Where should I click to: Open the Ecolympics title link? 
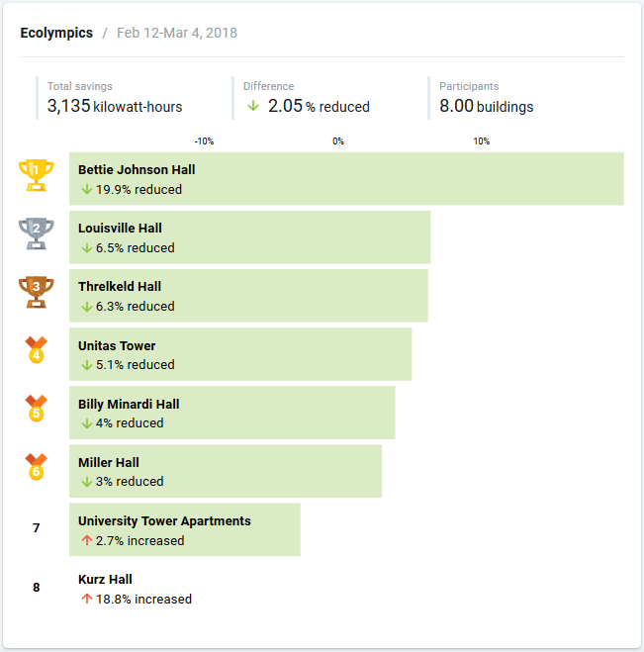[56, 33]
